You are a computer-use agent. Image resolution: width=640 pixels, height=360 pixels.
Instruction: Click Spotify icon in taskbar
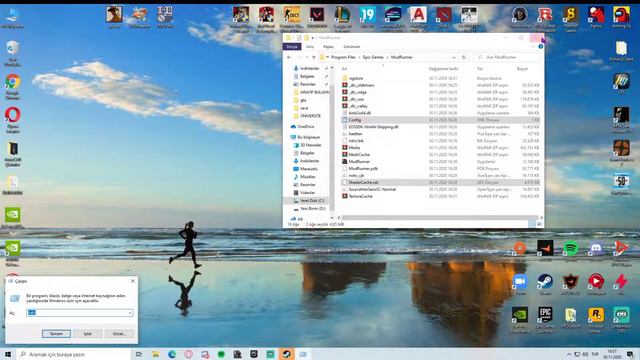(x=221, y=354)
